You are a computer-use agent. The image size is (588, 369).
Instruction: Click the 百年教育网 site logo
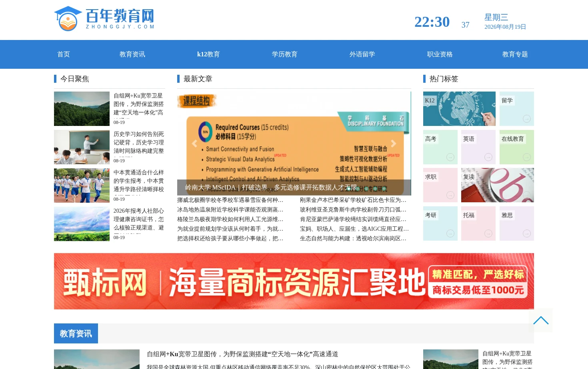pyautogui.click(x=104, y=18)
